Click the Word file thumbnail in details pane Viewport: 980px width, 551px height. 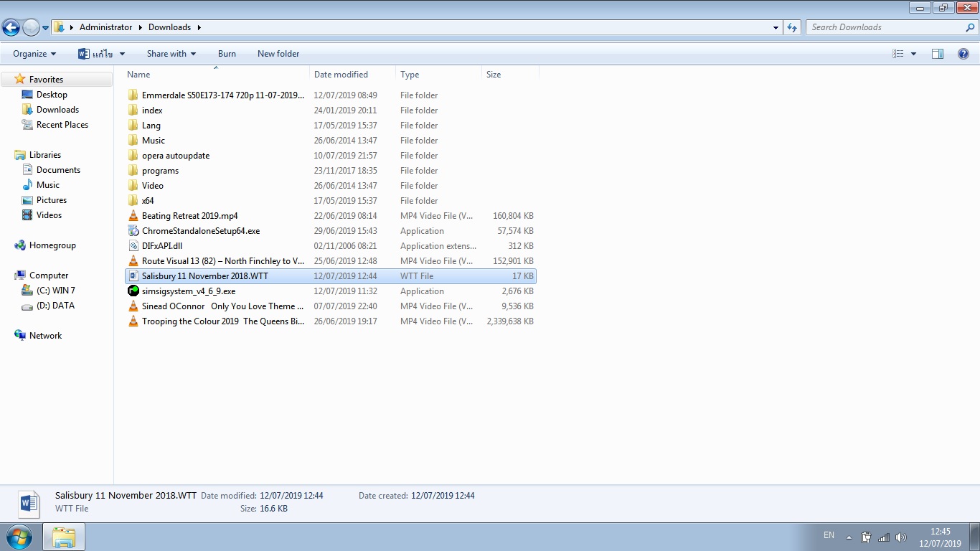(x=29, y=504)
